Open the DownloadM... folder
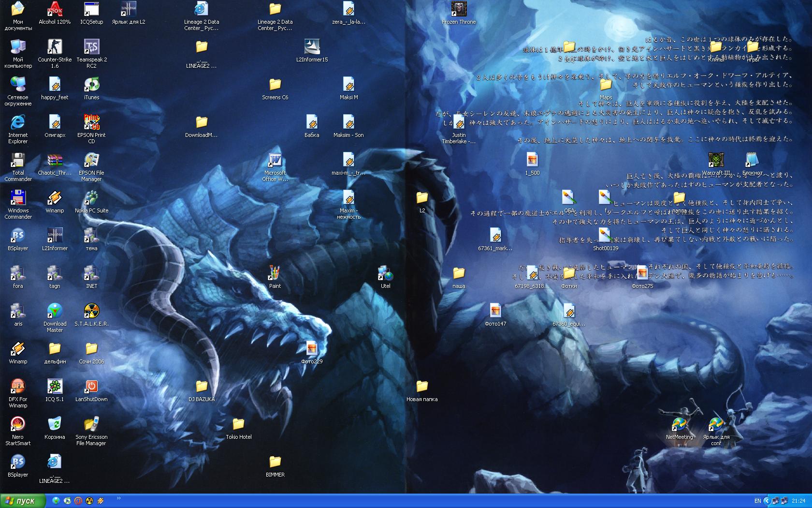Viewport: 812px width, 508px height. pyautogui.click(x=202, y=126)
